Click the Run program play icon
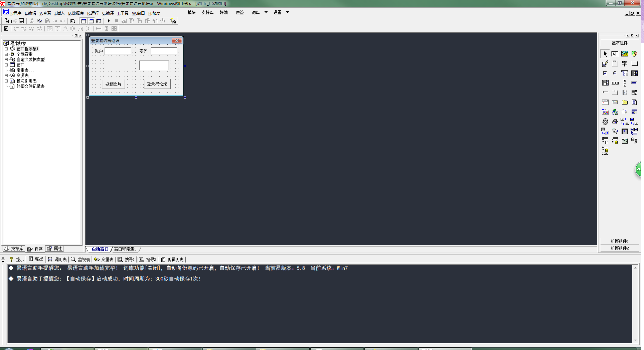 (x=109, y=21)
